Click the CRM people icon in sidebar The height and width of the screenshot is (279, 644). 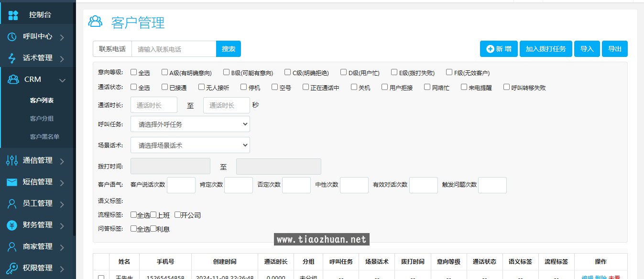13,79
